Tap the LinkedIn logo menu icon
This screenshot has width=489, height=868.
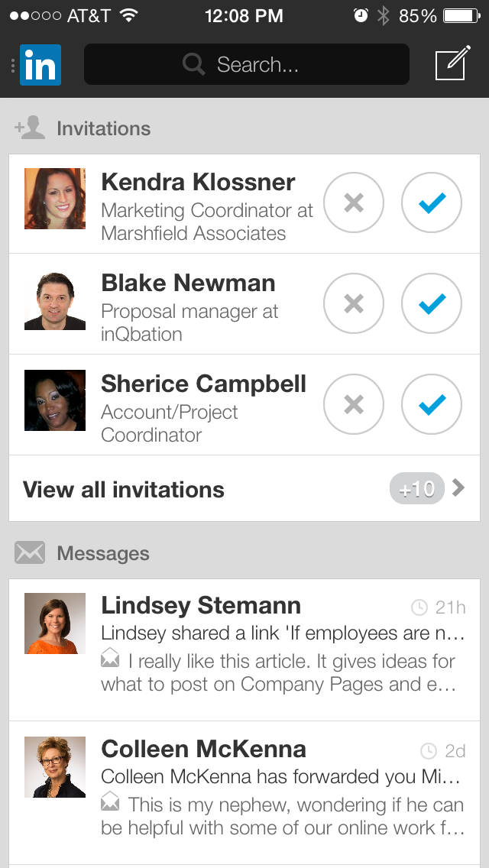(40, 65)
